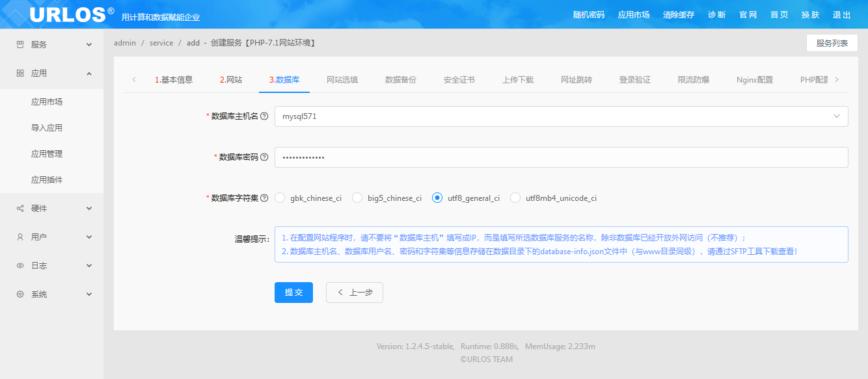Click the 系统 gear icon in sidebar

point(20,294)
